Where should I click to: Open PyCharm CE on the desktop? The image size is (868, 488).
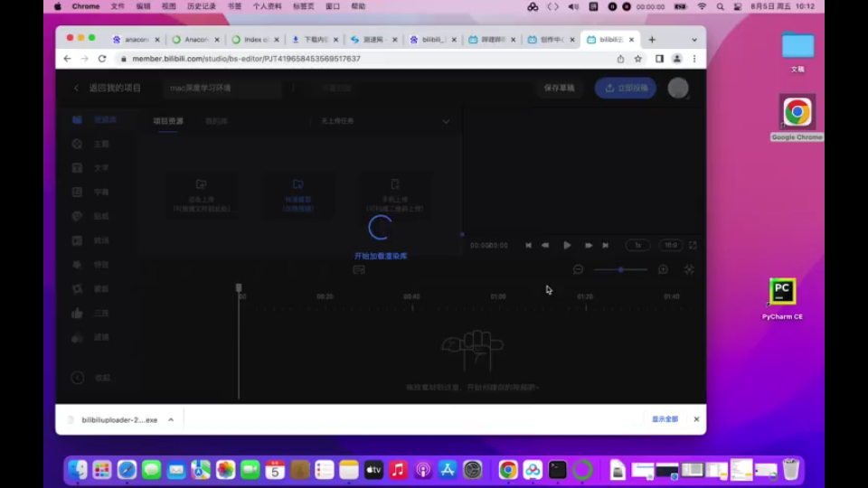pos(782,299)
